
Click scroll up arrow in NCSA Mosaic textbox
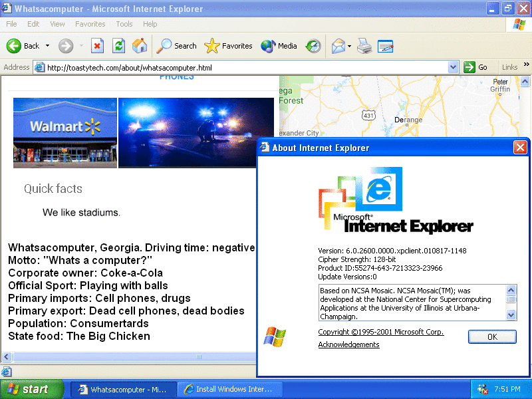click(511, 290)
